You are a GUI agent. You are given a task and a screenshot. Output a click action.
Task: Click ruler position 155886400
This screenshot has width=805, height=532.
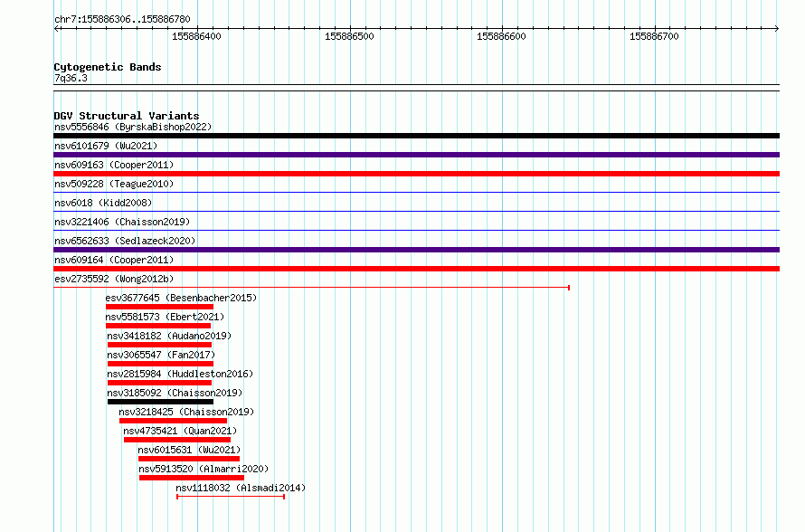tap(196, 36)
